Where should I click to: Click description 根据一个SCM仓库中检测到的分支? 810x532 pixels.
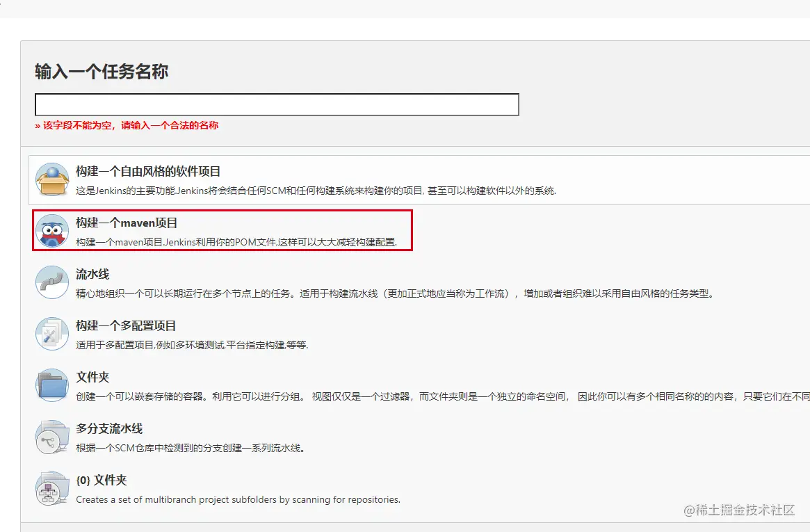coord(191,449)
